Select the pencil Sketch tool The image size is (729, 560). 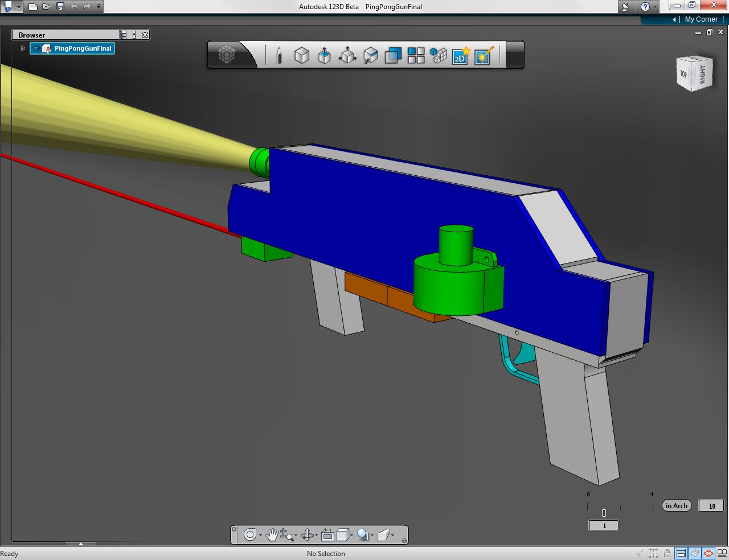[279, 56]
